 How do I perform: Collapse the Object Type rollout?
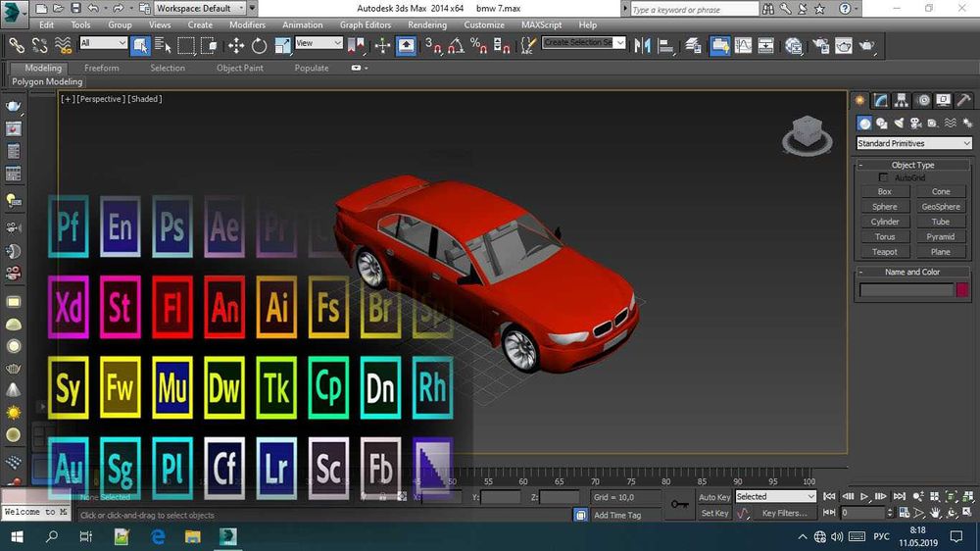pos(912,165)
